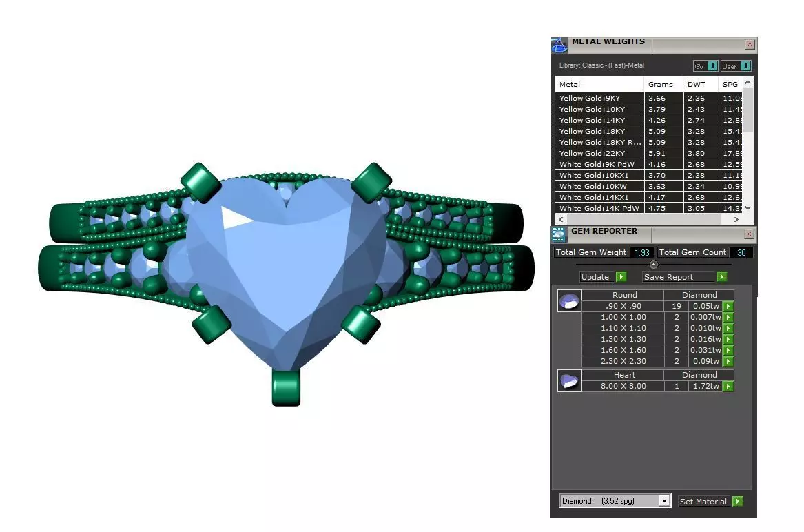Select the White Gold:9K PdW row
Image resolution: width=804 pixels, height=532 pixels.
pos(648,164)
